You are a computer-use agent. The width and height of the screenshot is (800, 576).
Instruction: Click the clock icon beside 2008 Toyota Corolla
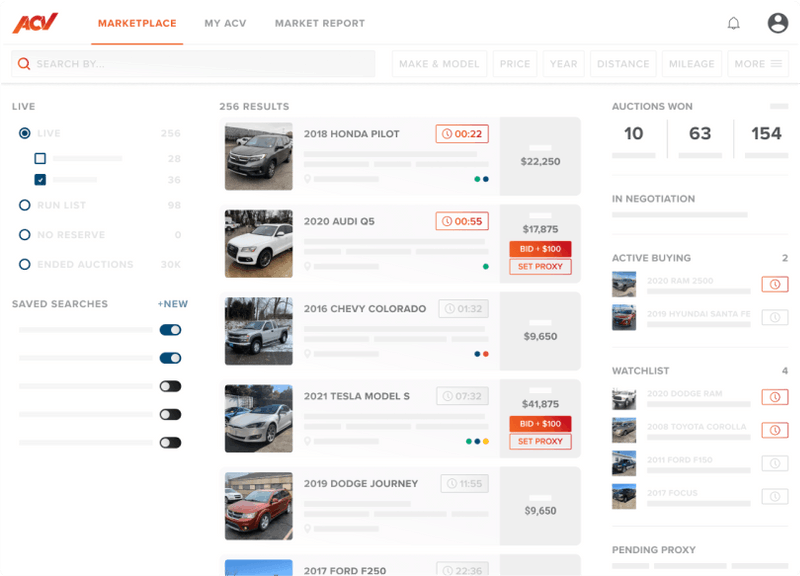pos(777,431)
